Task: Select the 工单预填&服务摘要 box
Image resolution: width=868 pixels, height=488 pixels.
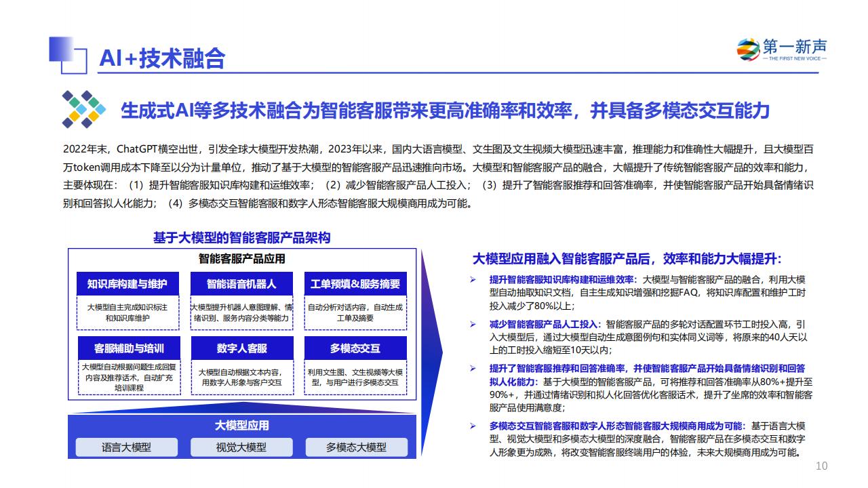Action: (355, 284)
